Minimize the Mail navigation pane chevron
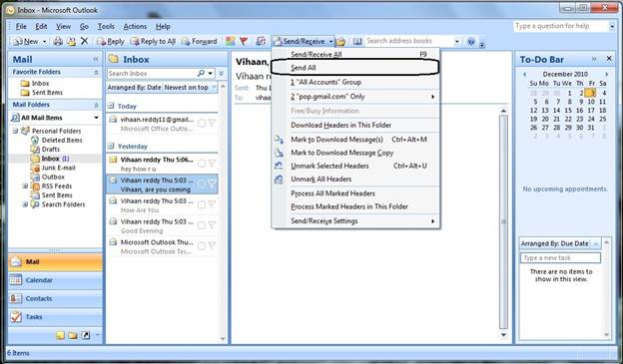The width and height of the screenshot is (623, 364). [x=96, y=59]
